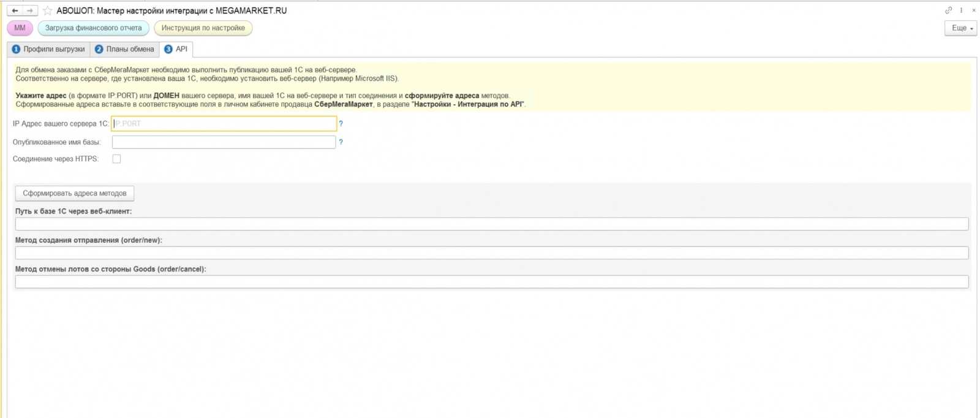980x418 pixels.
Task: Close the integration wizard form
Action: 974,10
